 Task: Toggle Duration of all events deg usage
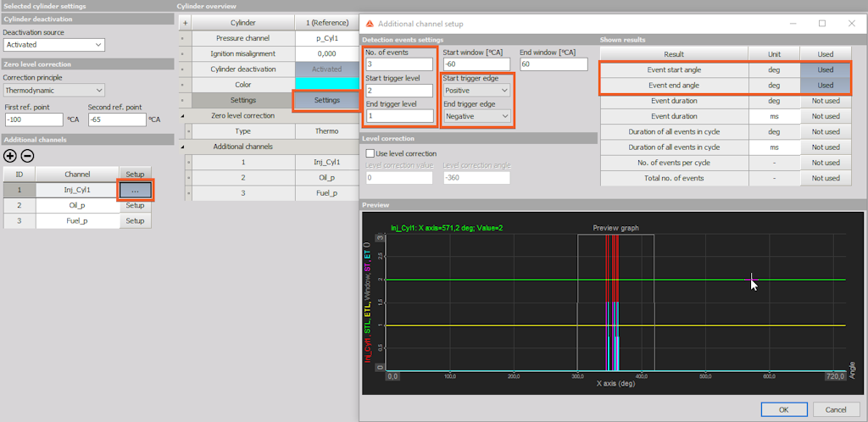[x=826, y=132]
